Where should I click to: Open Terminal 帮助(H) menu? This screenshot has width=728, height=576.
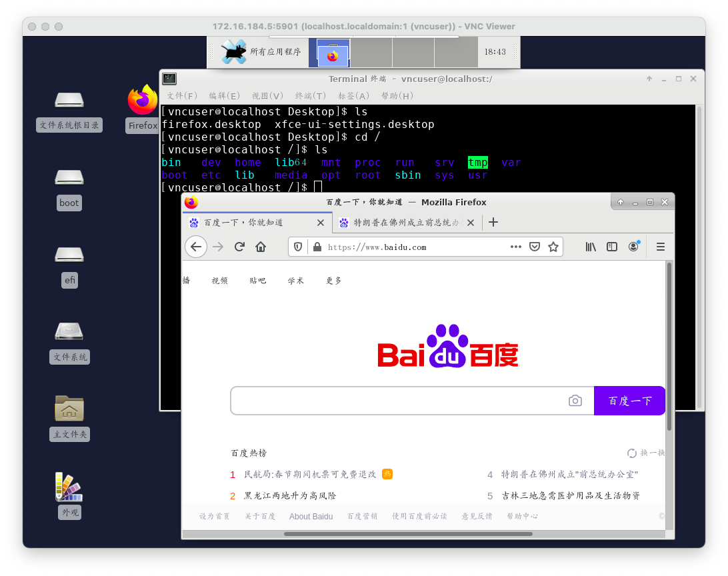[397, 95]
